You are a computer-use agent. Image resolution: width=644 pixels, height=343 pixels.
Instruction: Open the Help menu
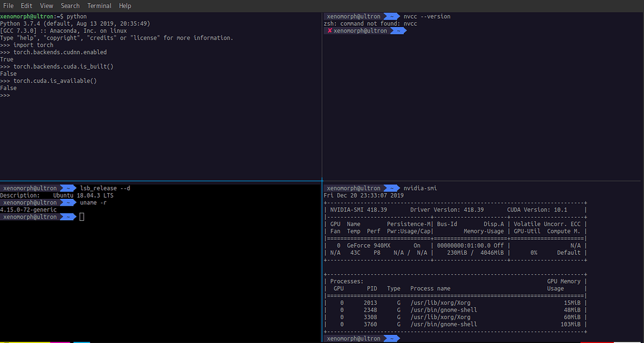click(125, 6)
